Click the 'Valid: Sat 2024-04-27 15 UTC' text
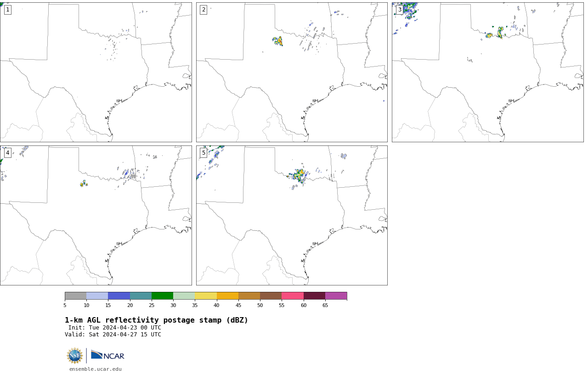The height and width of the screenshot is (374, 588). (113, 335)
